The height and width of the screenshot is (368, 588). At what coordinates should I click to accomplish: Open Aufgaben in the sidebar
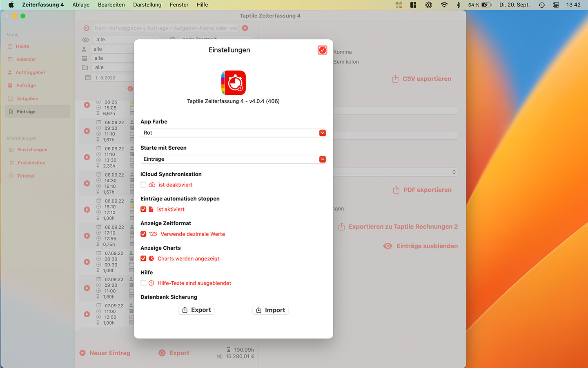coord(38,99)
